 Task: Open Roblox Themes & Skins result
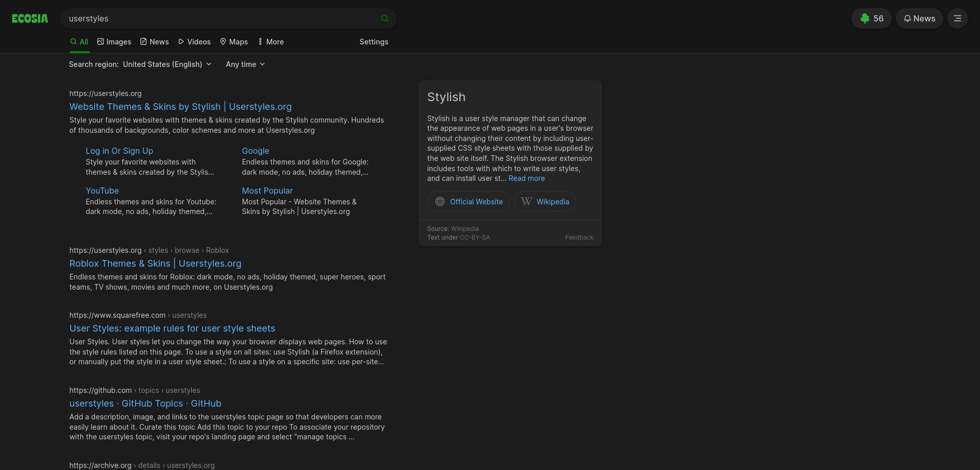(x=155, y=264)
